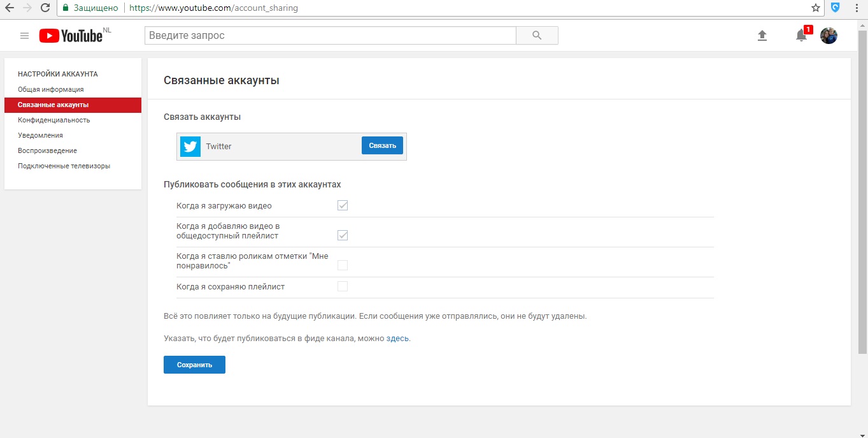Image resolution: width=868 pixels, height=438 pixels.
Task: Bookmark this page with the star icon
Action: pyautogui.click(x=816, y=8)
